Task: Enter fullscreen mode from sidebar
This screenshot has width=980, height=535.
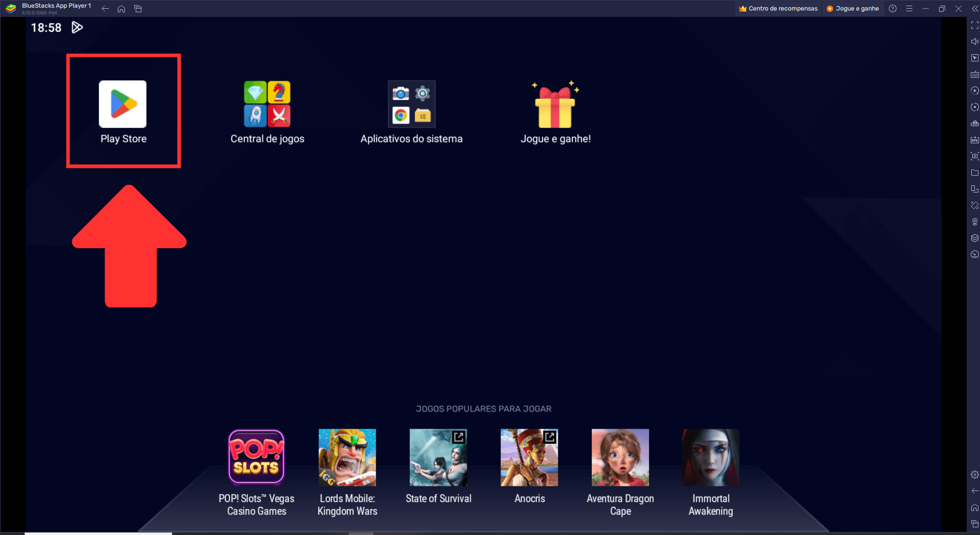Action: point(975,25)
